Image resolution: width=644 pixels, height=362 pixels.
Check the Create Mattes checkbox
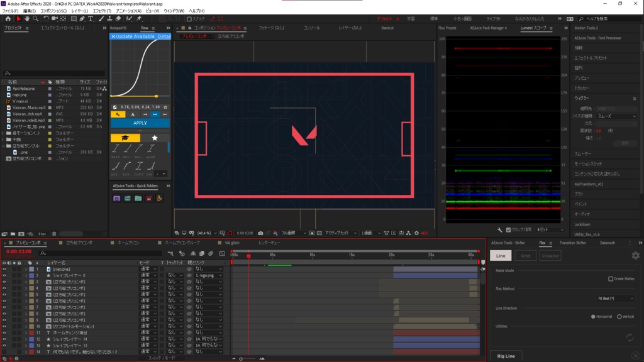pos(611,278)
